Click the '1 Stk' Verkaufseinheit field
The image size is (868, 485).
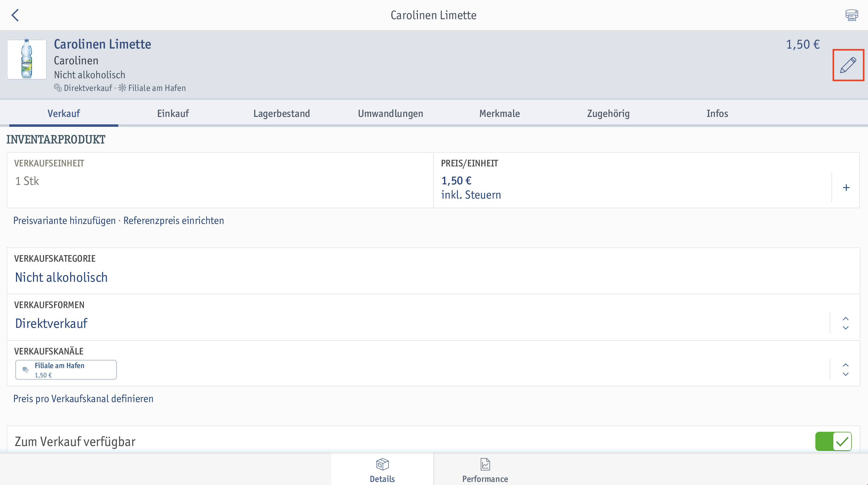pyautogui.click(x=220, y=180)
